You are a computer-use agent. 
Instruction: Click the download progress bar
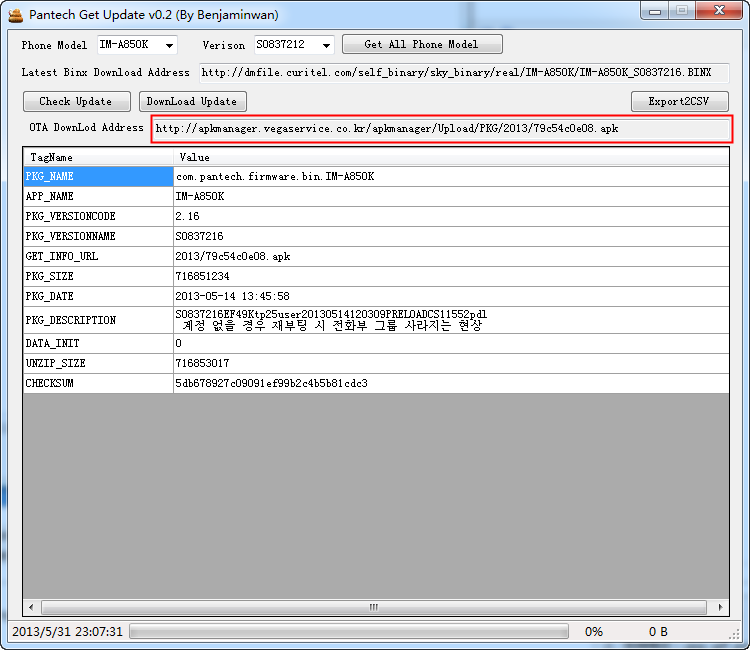[349, 631]
